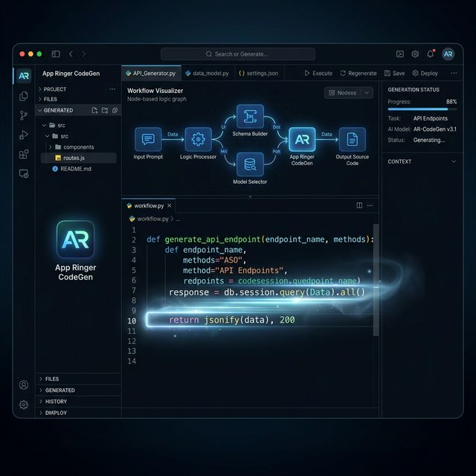476x476 pixels.
Task: Select the Model Selector node
Action: [250, 164]
